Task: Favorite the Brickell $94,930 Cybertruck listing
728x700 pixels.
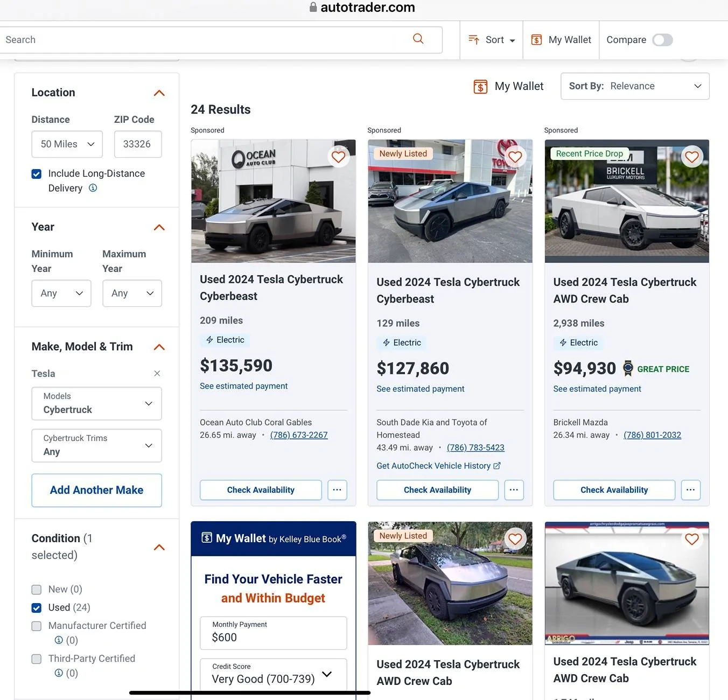Action: [692, 157]
